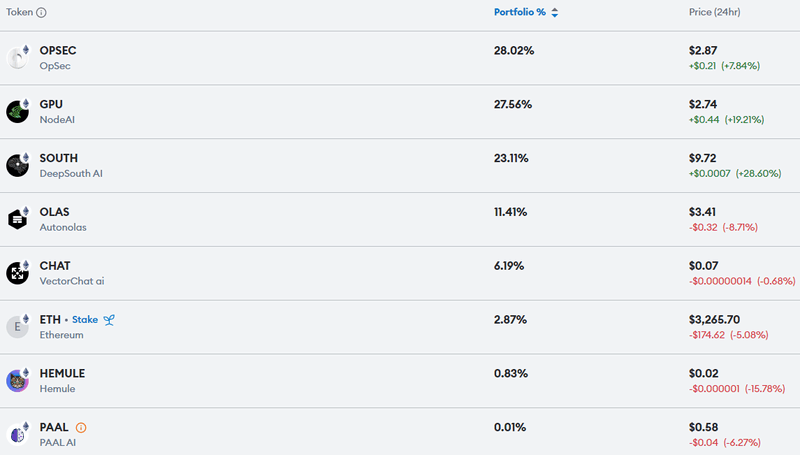800x455 pixels.
Task: Click the SOUTH DeepSouth AI token icon
Action: coord(17,165)
